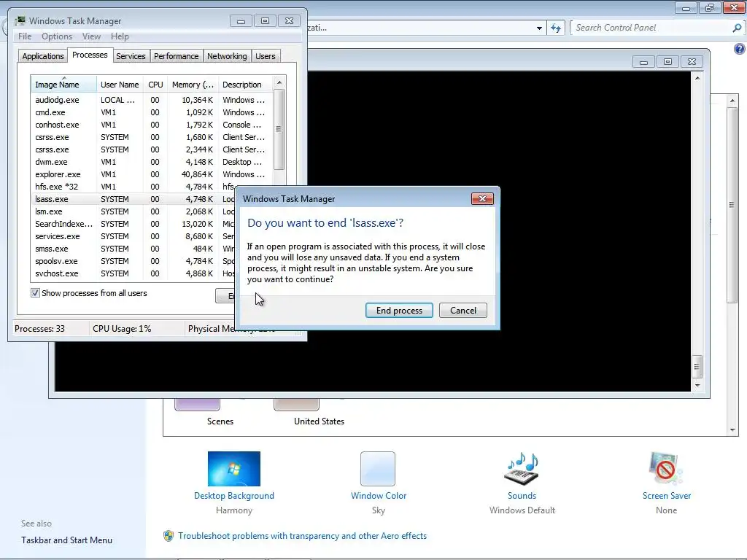747x560 pixels.
Task: Select the audiodg.exe process row
Action: 152,100
